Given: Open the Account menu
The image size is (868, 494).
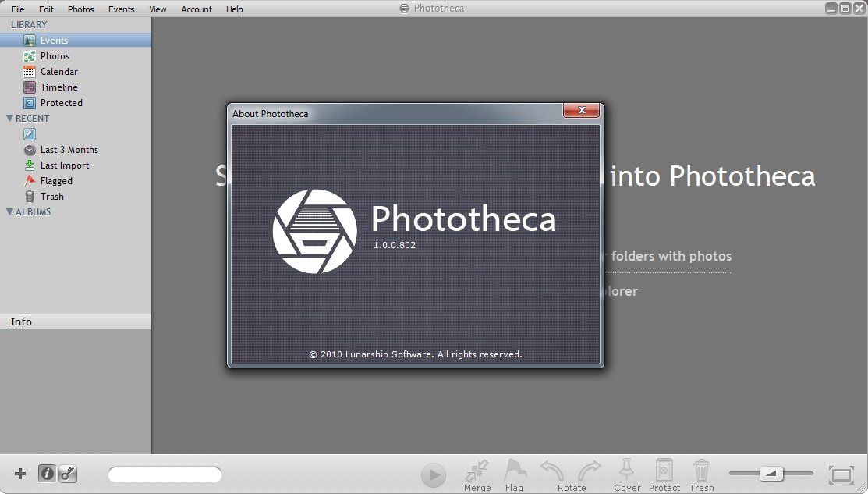Looking at the screenshot, I should [x=196, y=9].
